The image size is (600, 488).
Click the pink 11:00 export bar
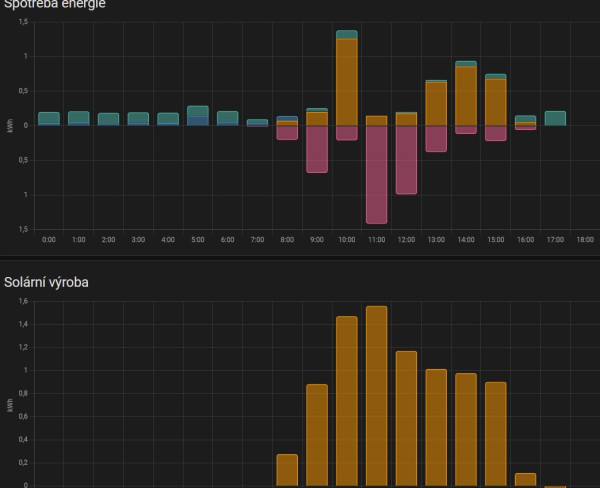point(377,175)
